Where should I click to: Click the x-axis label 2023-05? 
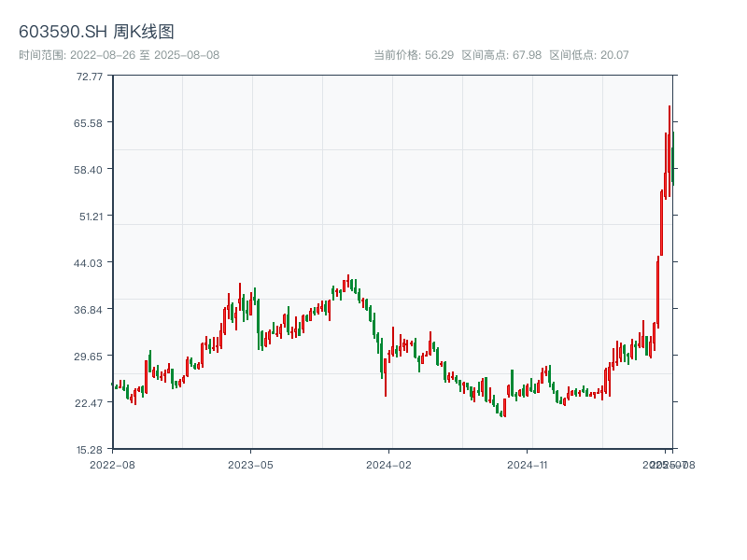point(250,465)
